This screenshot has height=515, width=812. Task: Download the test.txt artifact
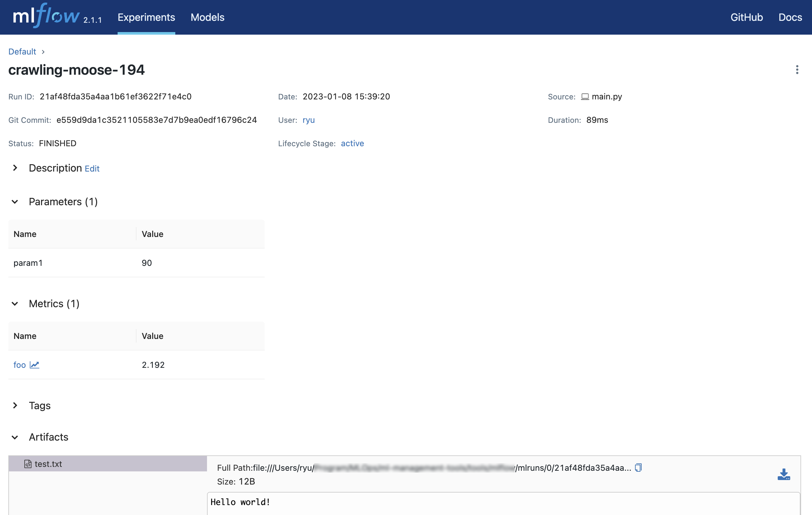[784, 474]
